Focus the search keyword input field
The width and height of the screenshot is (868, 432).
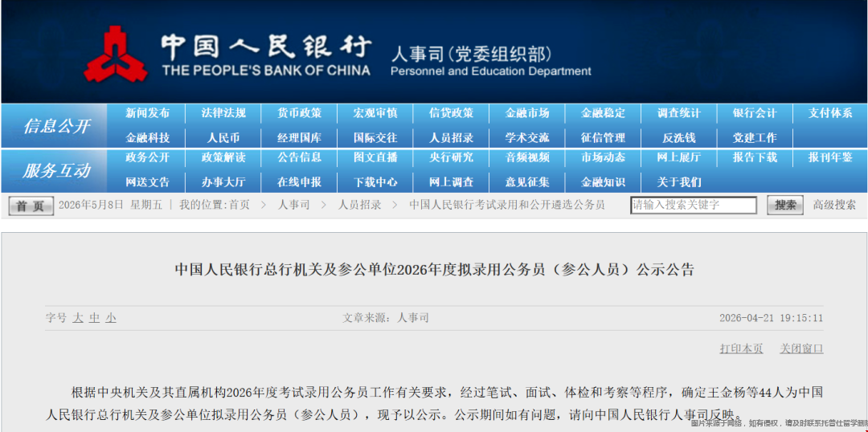coord(694,206)
